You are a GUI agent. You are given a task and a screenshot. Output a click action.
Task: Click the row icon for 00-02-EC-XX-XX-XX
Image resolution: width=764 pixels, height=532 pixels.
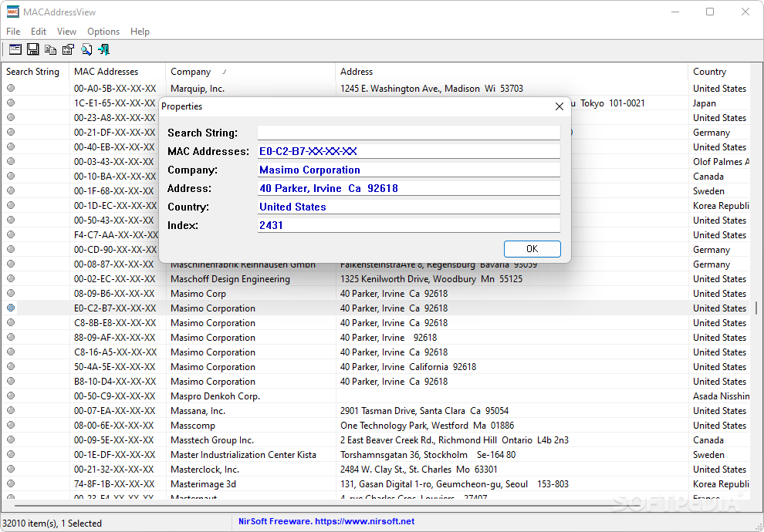pos(11,278)
